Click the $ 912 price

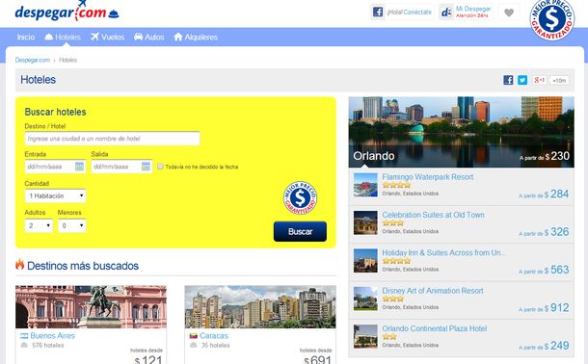click(556, 308)
